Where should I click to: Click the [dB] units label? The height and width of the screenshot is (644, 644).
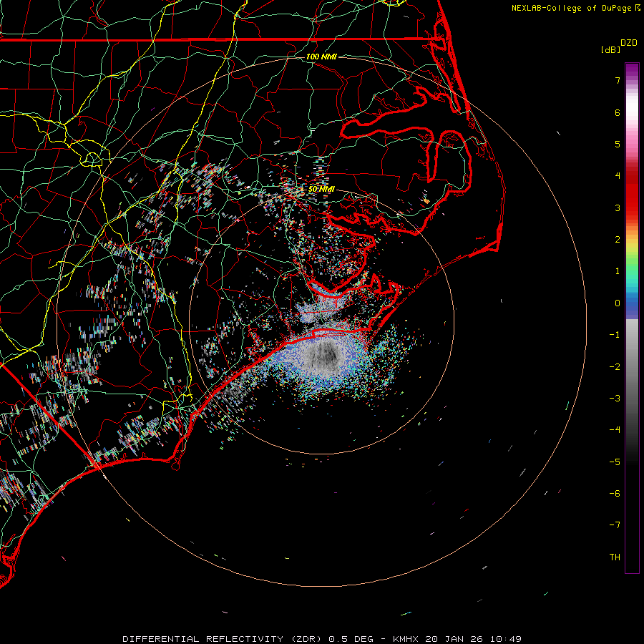tap(610, 49)
